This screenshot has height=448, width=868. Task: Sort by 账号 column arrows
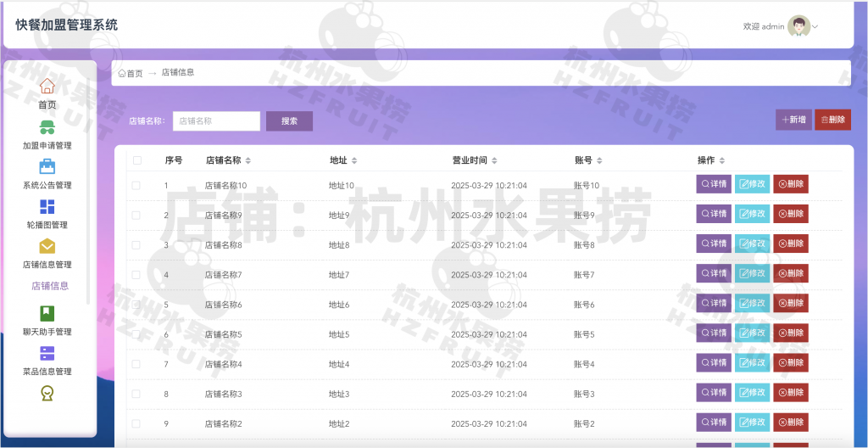(599, 161)
